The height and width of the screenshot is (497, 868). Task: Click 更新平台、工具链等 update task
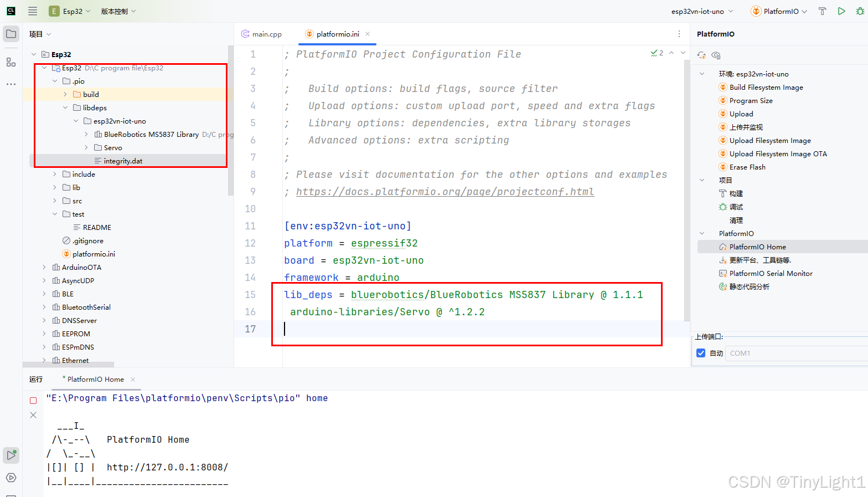tap(755, 260)
